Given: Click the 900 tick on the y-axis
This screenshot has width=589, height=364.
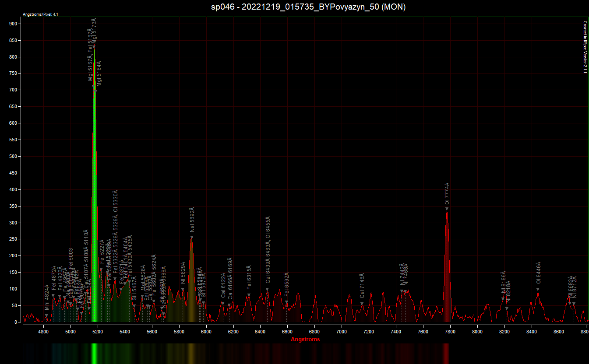Looking at the screenshot, I should click(14, 24).
